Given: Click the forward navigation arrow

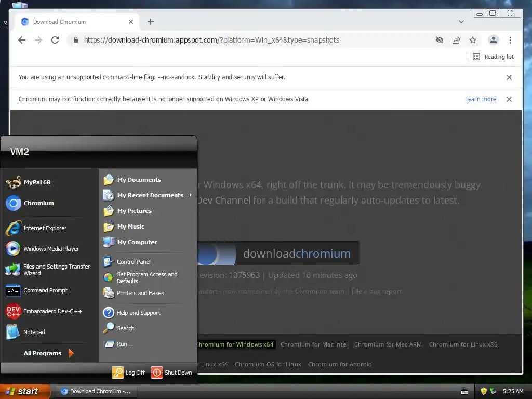Looking at the screenshot, I should point(38,40).
